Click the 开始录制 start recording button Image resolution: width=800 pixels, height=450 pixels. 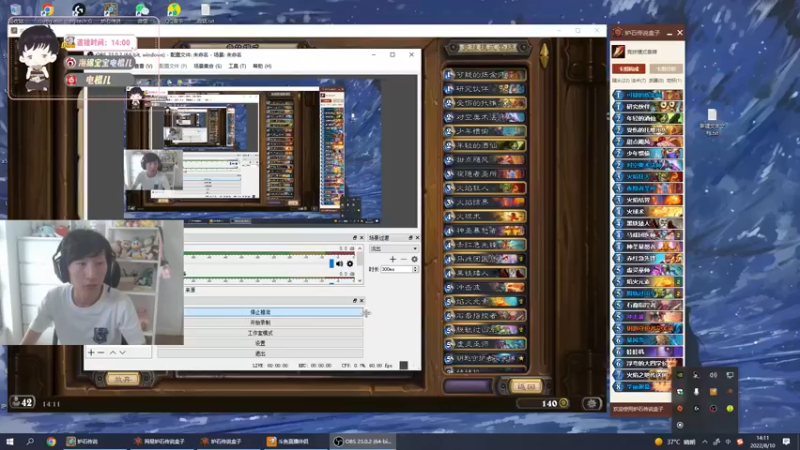260,322
